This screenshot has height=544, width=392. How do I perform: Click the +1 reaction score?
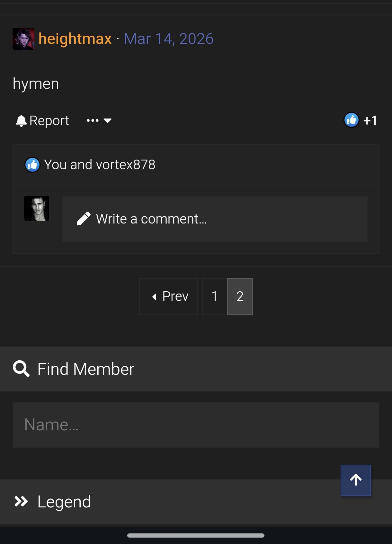(x=370, y=121)
